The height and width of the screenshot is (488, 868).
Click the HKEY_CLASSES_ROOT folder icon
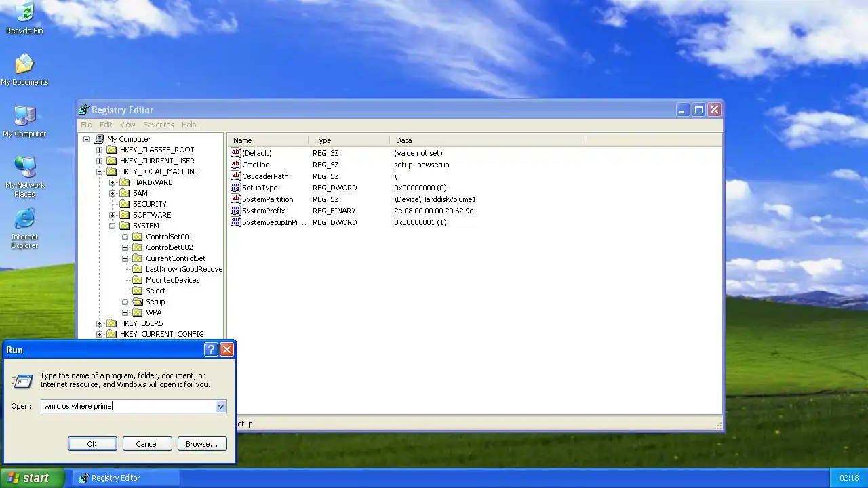(112, 150)
